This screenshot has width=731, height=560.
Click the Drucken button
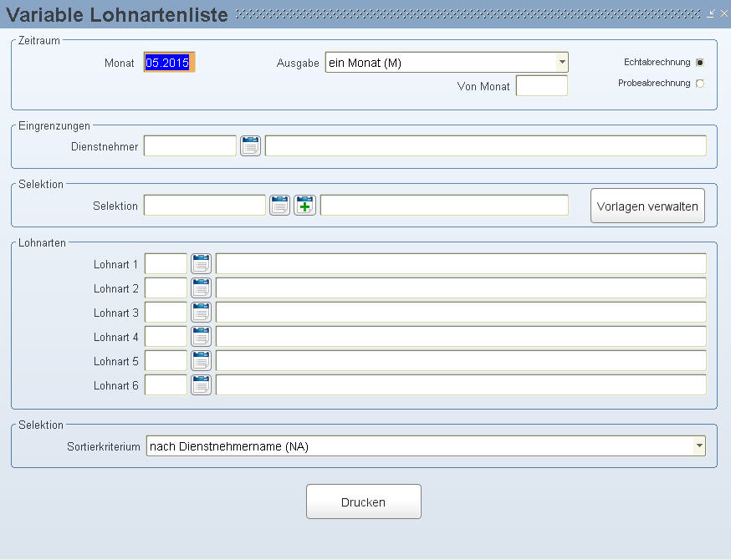click(363, 501)
